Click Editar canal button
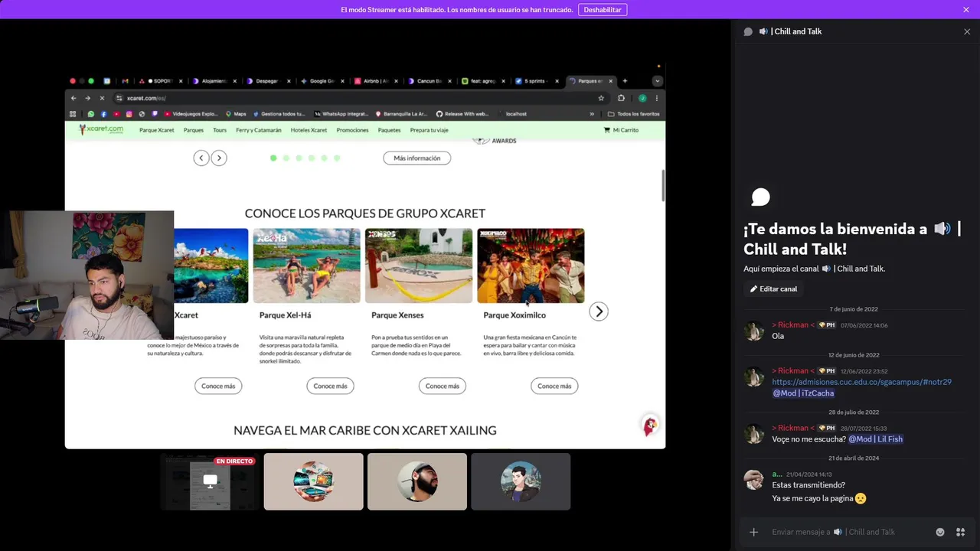The image size is (980, 551). point(773,289)
